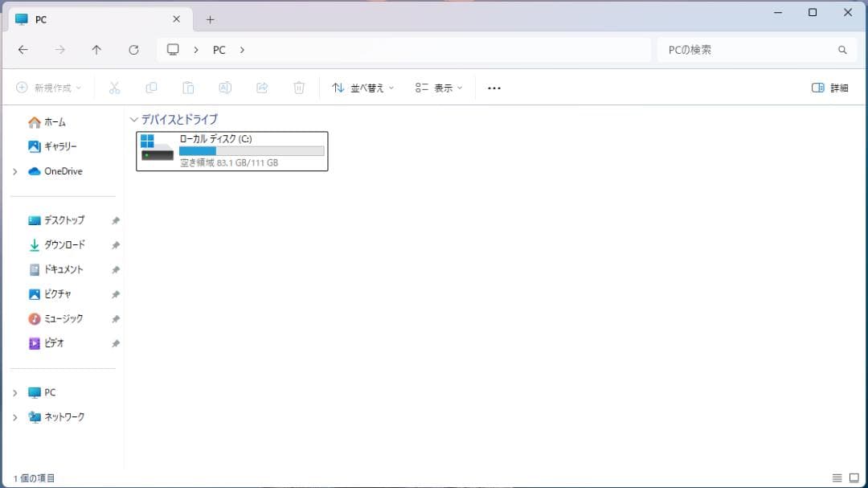Image resolution: width=868 pixels, height=488 pixels.
Task: Open the 並べ替え (sort) dropdown
Action: click(363, 87)
